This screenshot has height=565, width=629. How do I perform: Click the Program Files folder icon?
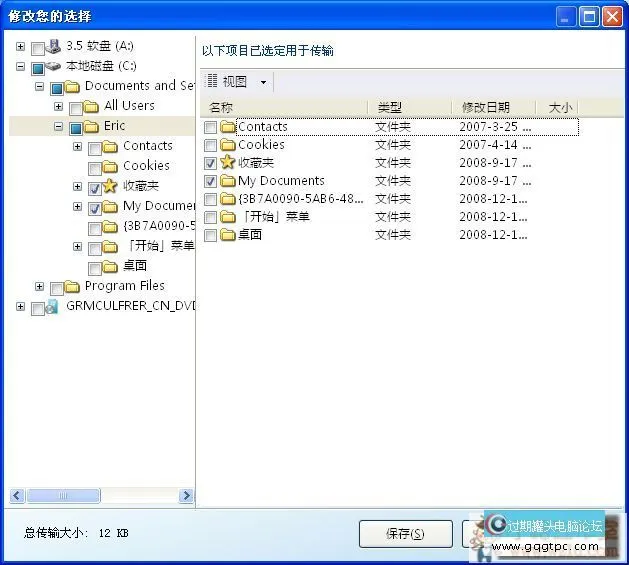click(72, 287)
